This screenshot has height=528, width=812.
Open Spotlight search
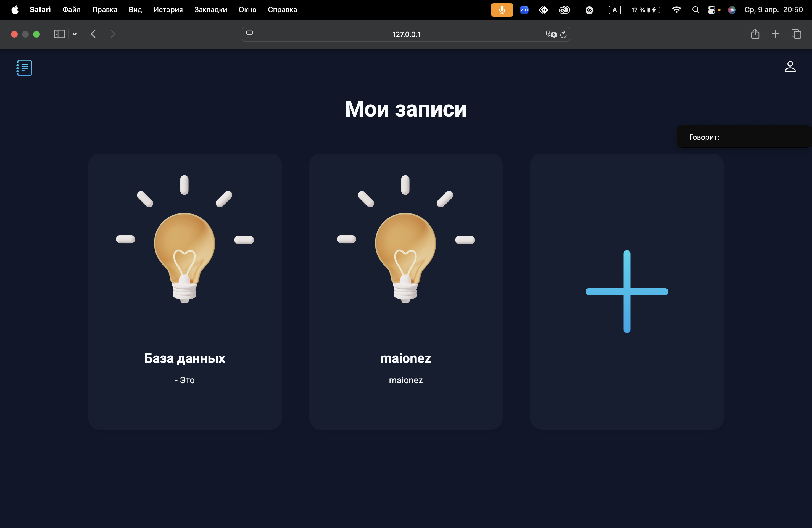pyautogui.click(x=695, y=10)
